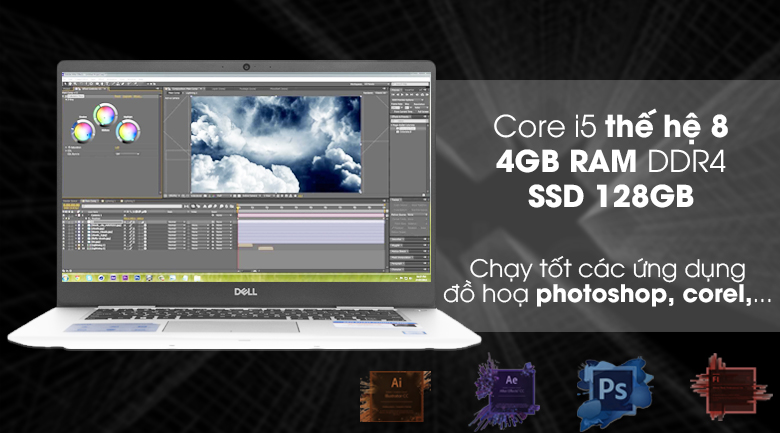Image resolution: width=780 pixels, height=433 pixels.
Task: Click the timeline timecode display
Action: coord(71,206)
